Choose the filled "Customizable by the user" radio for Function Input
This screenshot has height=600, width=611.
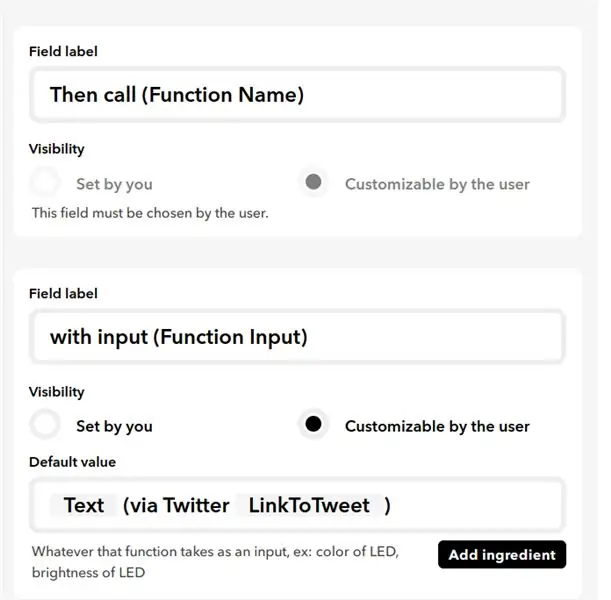click(313, 425)
